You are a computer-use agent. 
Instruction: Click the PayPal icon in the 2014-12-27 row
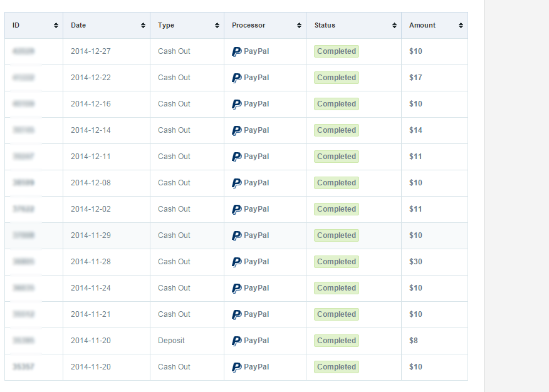click(237, 51)
